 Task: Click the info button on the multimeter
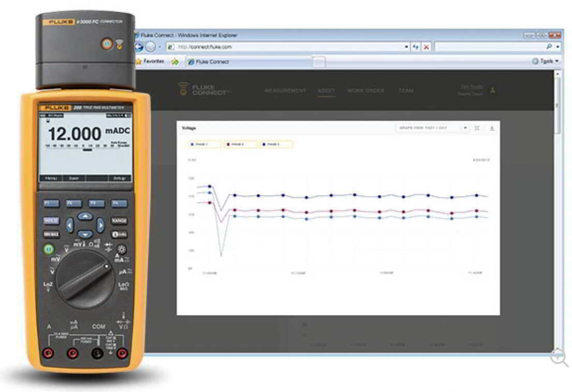[119, 235]
